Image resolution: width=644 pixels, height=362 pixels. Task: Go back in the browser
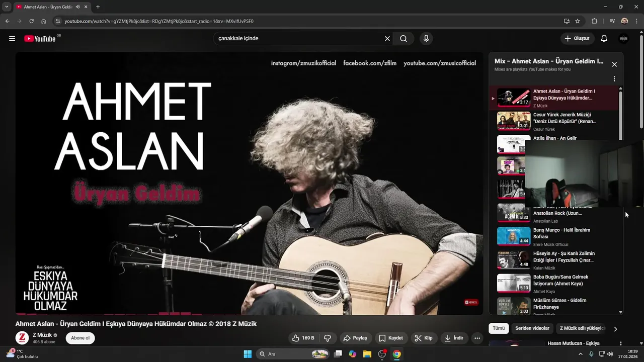click(7, 21)
